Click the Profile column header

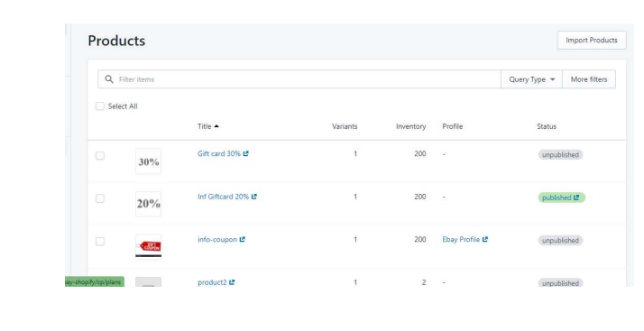tap(453, 126)
